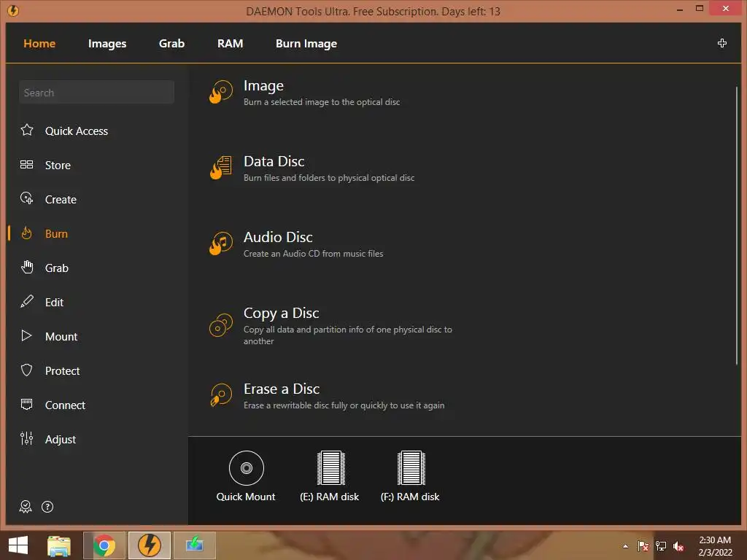The width and height of the screenshot is (747, 560).
Task: Open the Home tab
Action: tap(39, 43)
